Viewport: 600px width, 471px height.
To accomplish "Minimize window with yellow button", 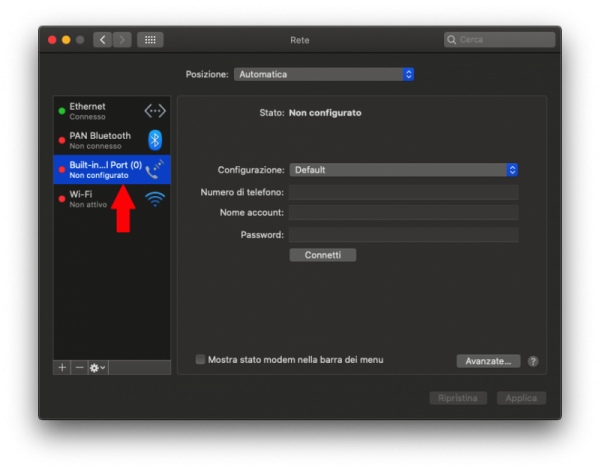I will point(66,40).
